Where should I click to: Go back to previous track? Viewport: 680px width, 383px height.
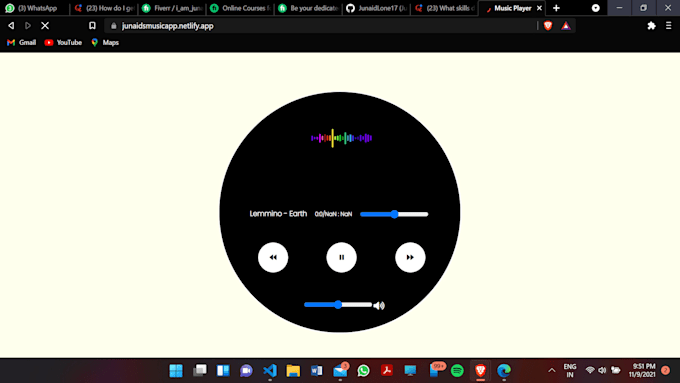pos(273,257)
